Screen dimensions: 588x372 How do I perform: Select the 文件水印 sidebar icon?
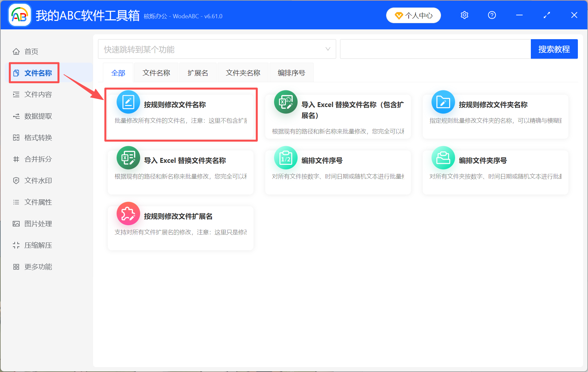(16, 180)
